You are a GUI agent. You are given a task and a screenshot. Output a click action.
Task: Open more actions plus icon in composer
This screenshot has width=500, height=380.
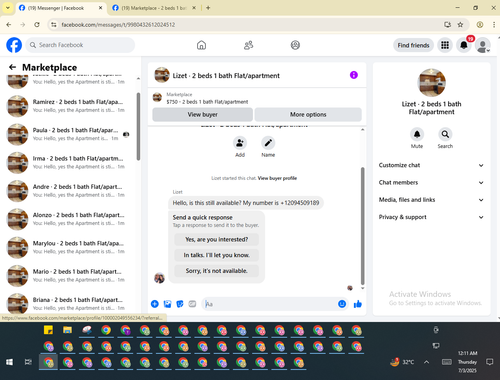pos(155,304)
